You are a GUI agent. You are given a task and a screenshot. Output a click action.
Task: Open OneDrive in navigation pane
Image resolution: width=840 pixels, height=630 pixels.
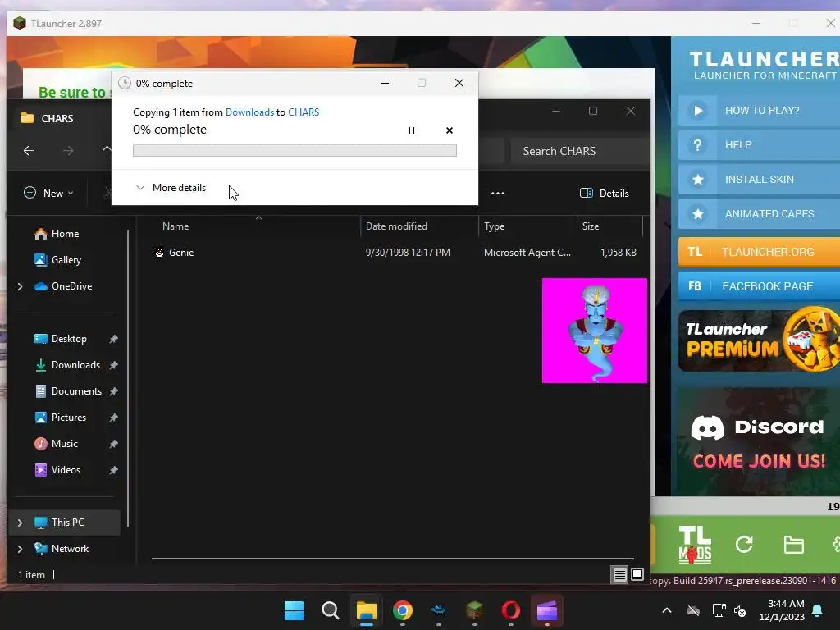pyautogui.click(x=63, y=286)
